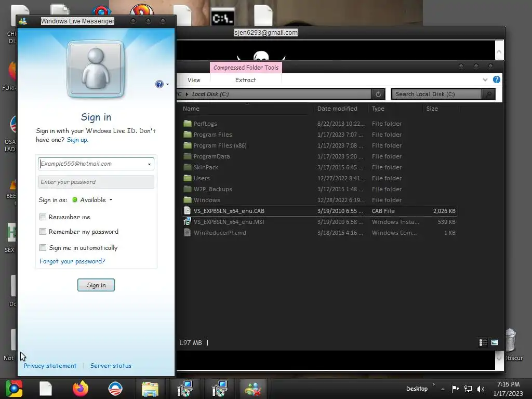
Task: Click the Explorer help question mark icon
Action: [x=496, y=79]
